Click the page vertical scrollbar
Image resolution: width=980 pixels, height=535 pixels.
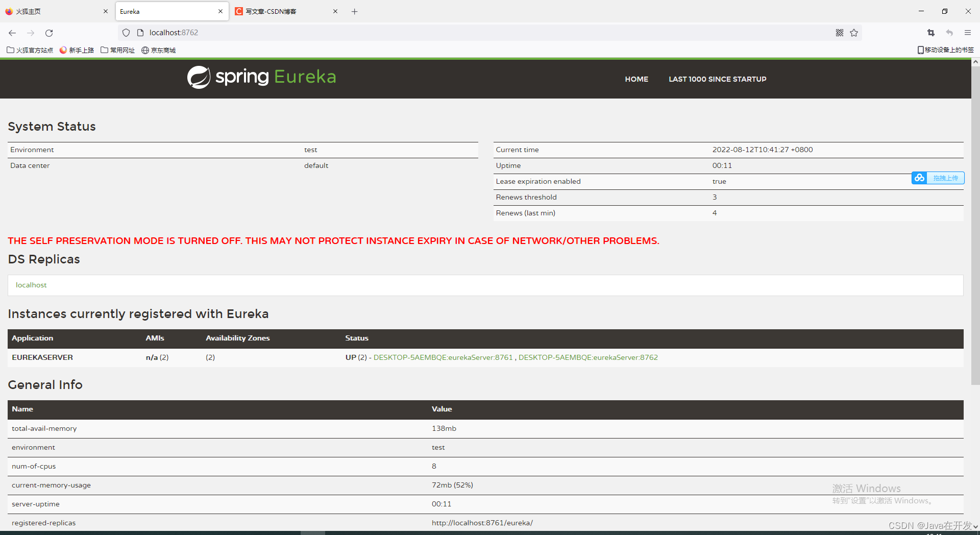coord(975,225)
